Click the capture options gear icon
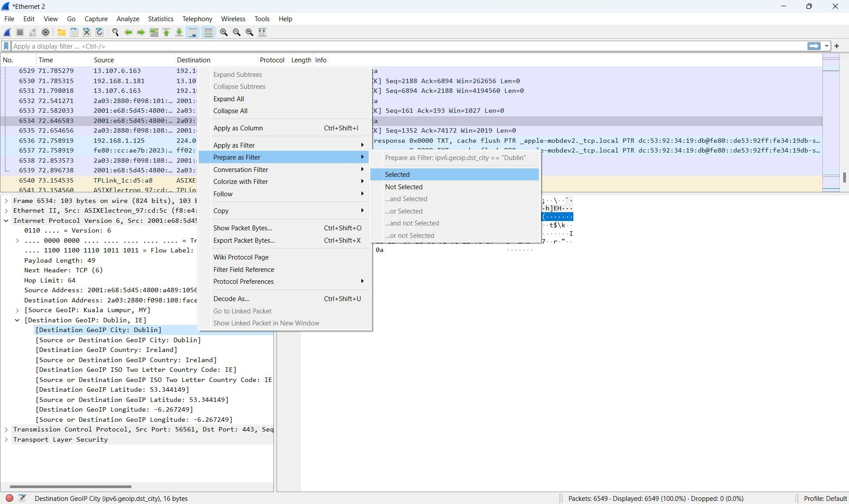The width and height of the screenshot is (849, 504). pyautogui.click(x=46, y=32)
